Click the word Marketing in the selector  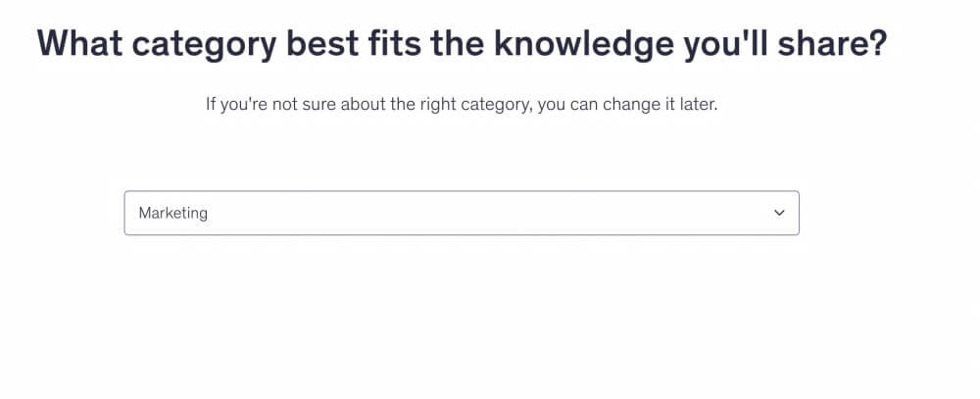(173, 213)
